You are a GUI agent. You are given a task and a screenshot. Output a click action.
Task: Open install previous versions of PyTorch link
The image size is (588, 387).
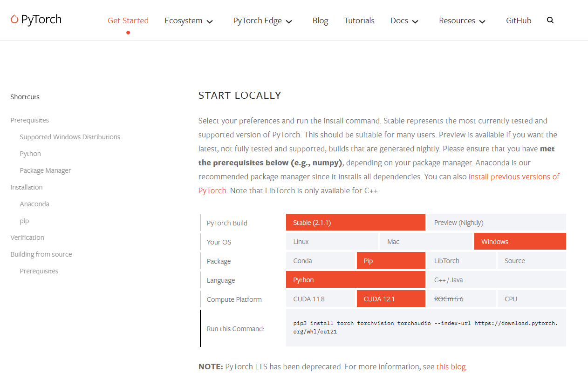coord(514,177)
